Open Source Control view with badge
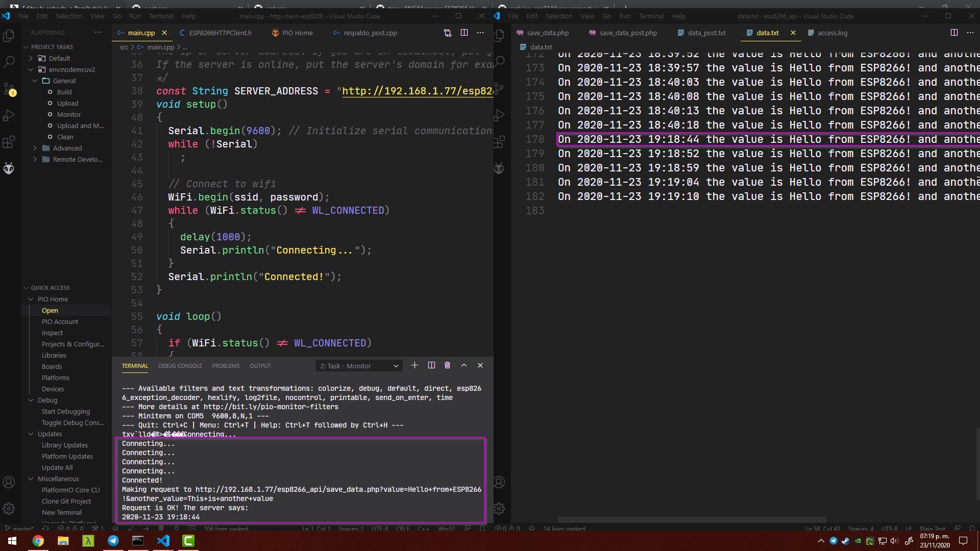The height and width of the screenshot is (551, 980). pyautogui.click(x=9, y=90)
